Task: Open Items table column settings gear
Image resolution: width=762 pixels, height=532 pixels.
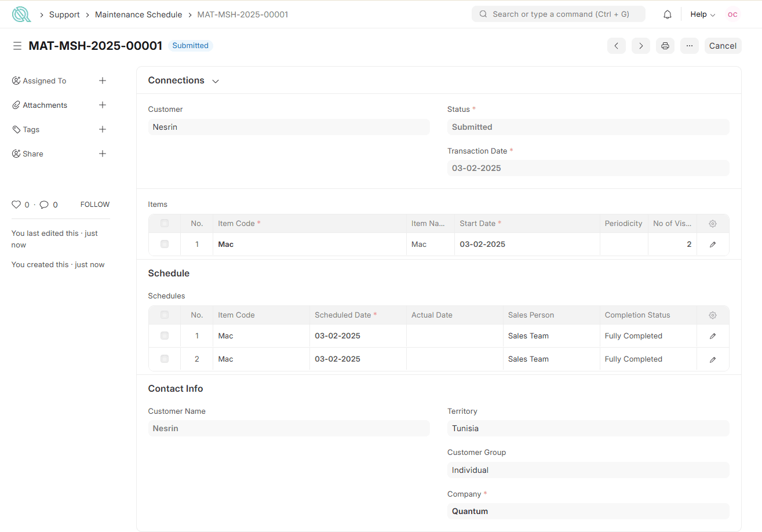Action: point(713,224)
